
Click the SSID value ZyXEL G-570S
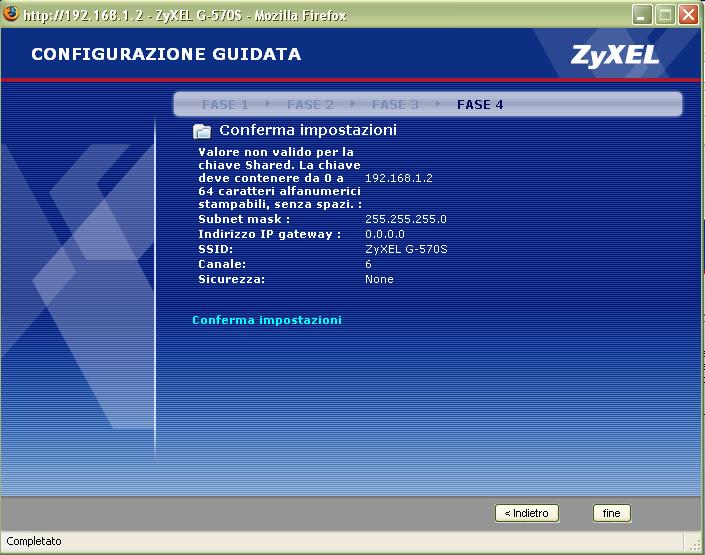tap(406, 249)
